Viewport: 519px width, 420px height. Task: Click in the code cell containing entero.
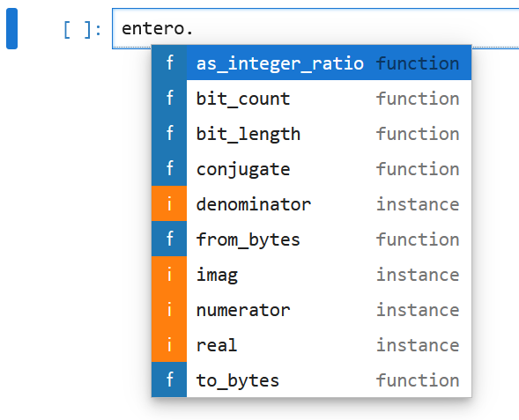click(315, 28)
